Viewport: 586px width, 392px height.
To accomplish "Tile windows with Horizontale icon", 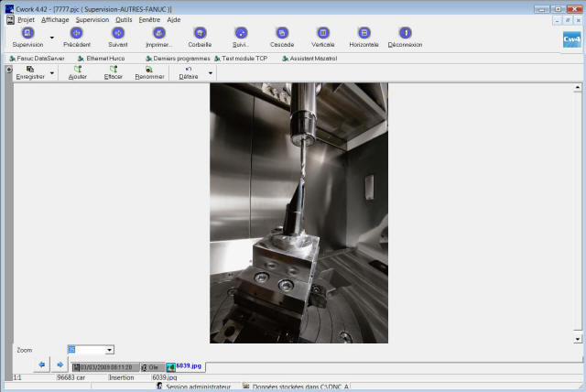I will (x=364, y=33).
